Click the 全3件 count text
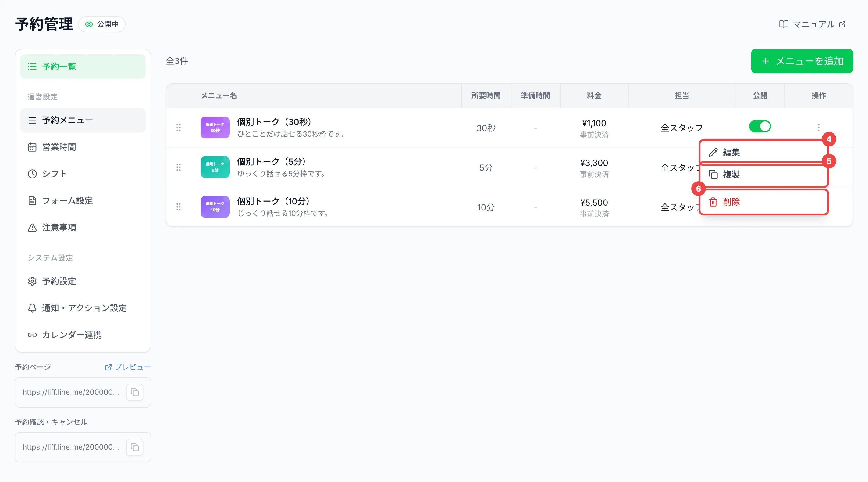 coord(177,61)
